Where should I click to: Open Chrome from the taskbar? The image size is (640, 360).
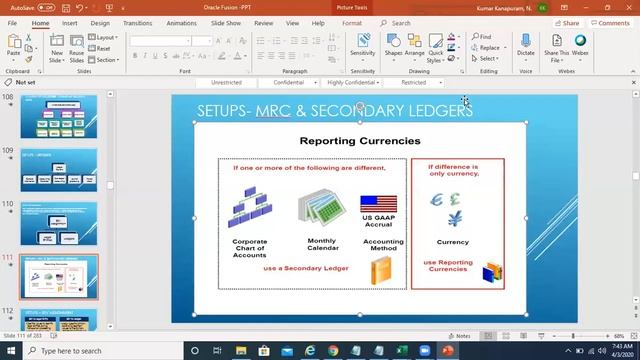coord(333,351)
